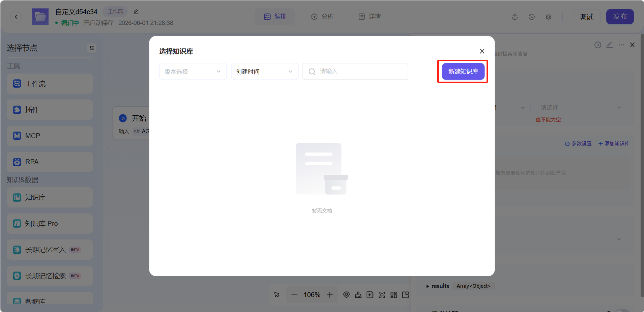Edit workflow name with pencil icon

(x=136, y=12)
